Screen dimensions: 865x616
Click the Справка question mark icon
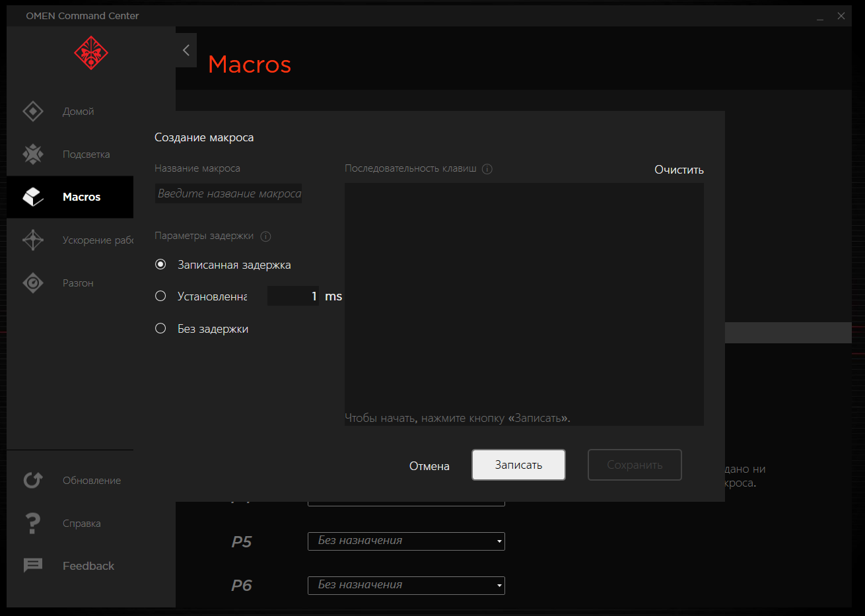click(x=33, y=523)
